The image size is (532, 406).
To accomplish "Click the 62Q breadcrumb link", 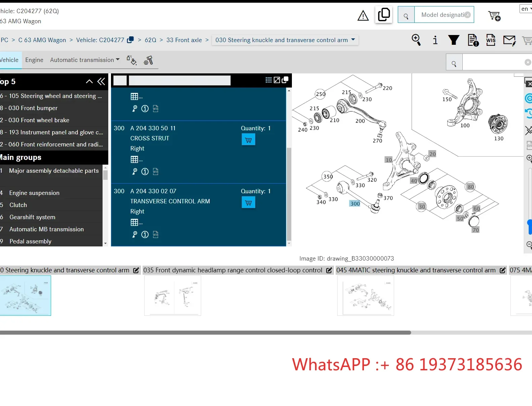I will [x=151, y=40].
